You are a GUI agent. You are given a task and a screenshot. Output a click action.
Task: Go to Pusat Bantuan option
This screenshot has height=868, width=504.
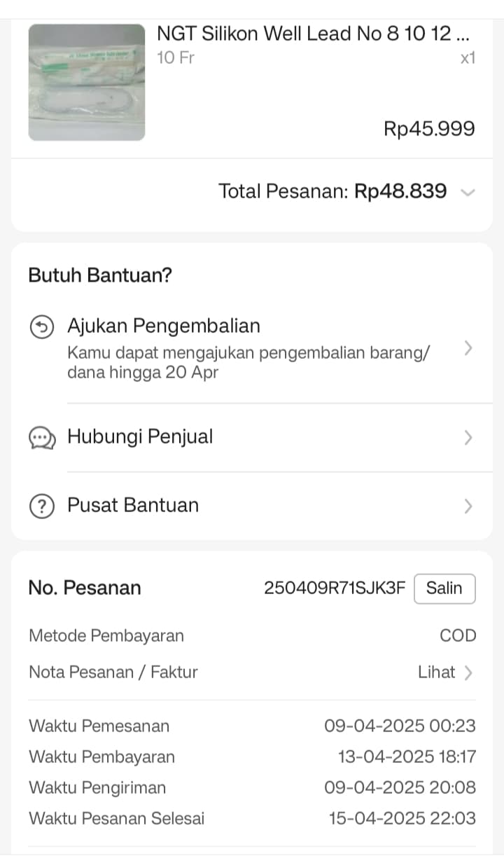(133, 505)
